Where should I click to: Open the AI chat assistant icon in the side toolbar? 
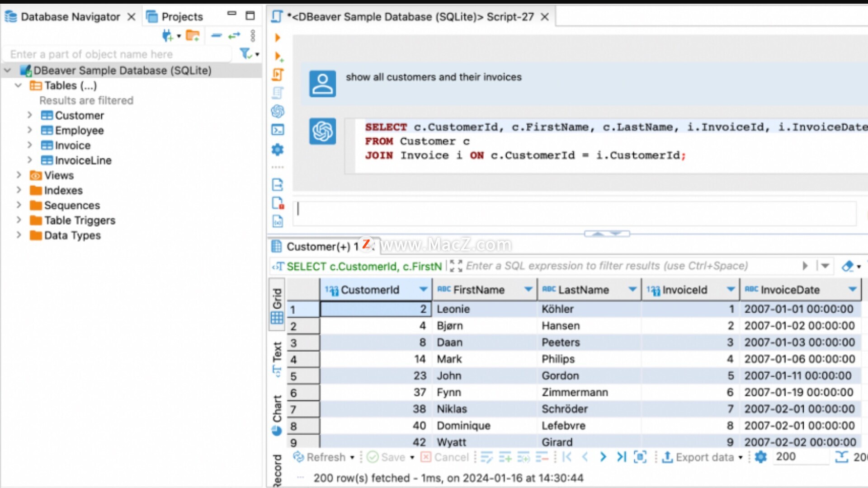click(278, 111)
